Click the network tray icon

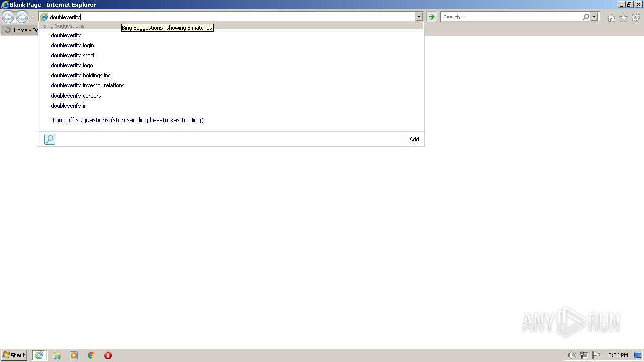(x=584, y=355)
